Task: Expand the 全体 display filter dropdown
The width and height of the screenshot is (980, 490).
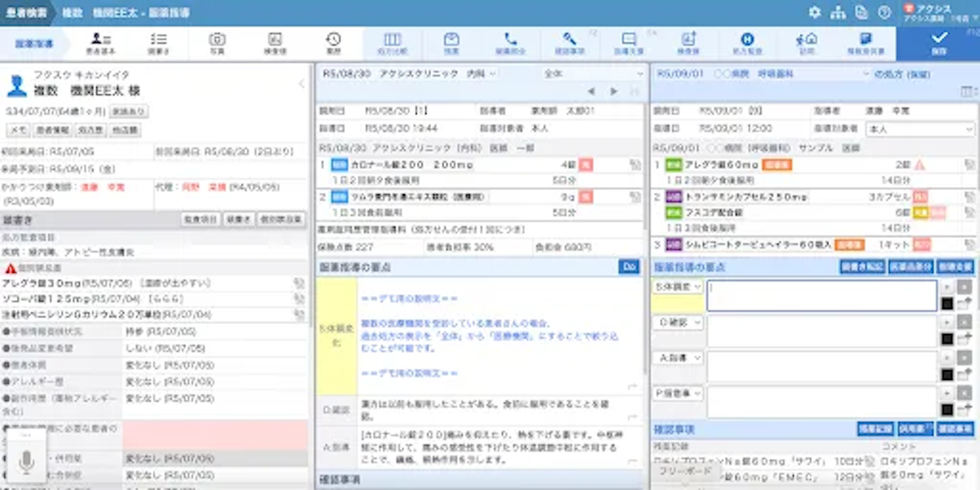Action: pyautogui.click(x=593, y=74)
